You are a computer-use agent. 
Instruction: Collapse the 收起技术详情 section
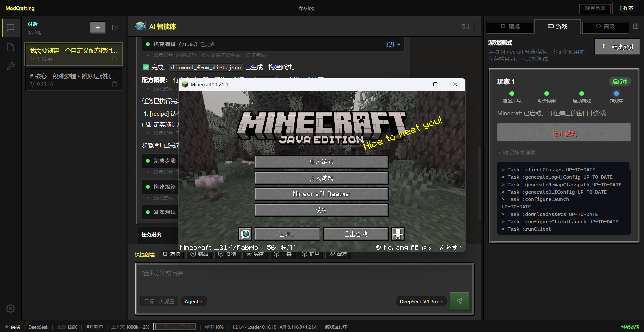click(x=517, y=153)
